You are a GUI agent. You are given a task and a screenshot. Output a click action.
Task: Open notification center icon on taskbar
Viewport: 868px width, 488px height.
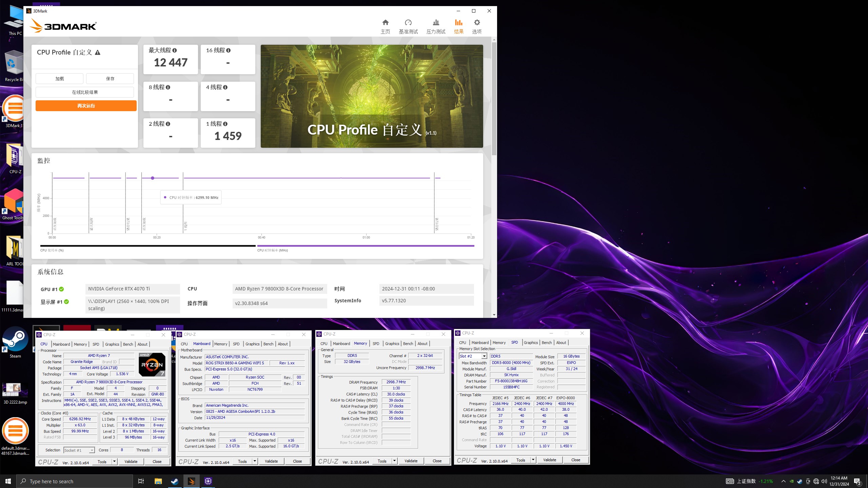(857, 481)
